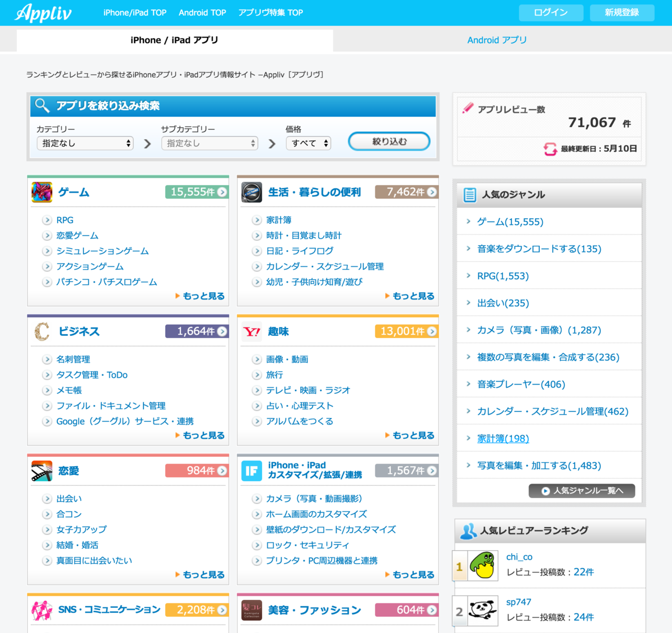Screen dimensions: 672x633
Task: Open メモ帳 link under ビジネス
Action: click(x=69, y=391)
